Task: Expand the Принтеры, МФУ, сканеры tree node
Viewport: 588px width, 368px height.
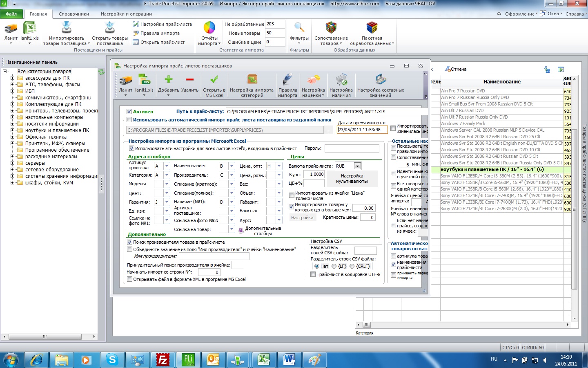Action: tap(12, 144)
